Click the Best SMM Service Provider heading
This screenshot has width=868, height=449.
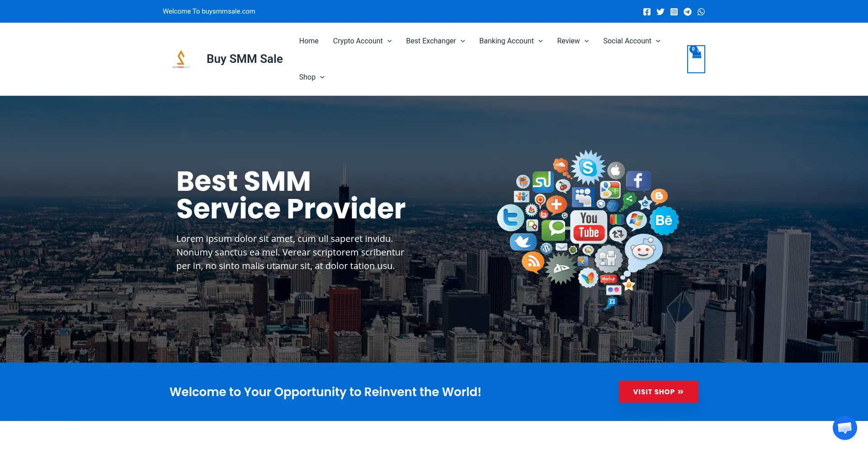291,195
